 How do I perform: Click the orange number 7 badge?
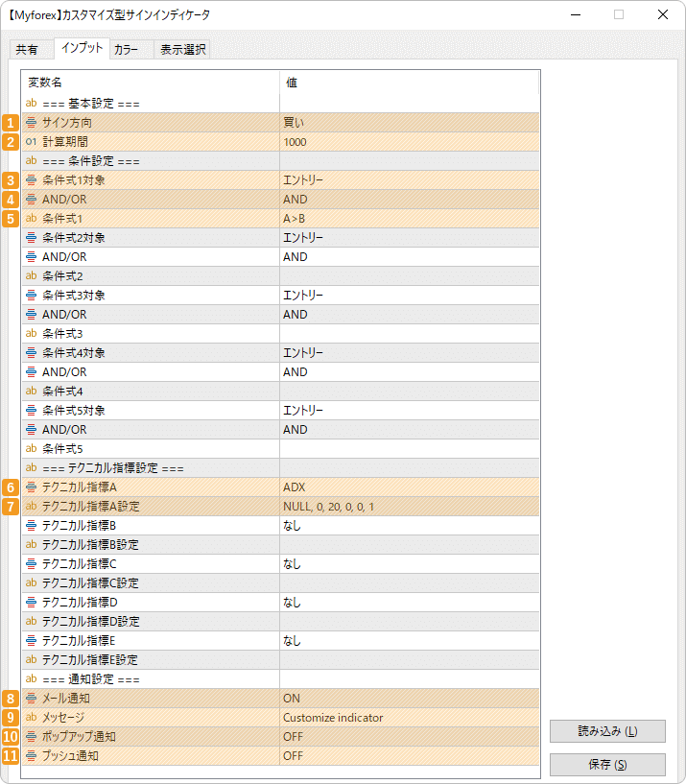tap(11, 507)
